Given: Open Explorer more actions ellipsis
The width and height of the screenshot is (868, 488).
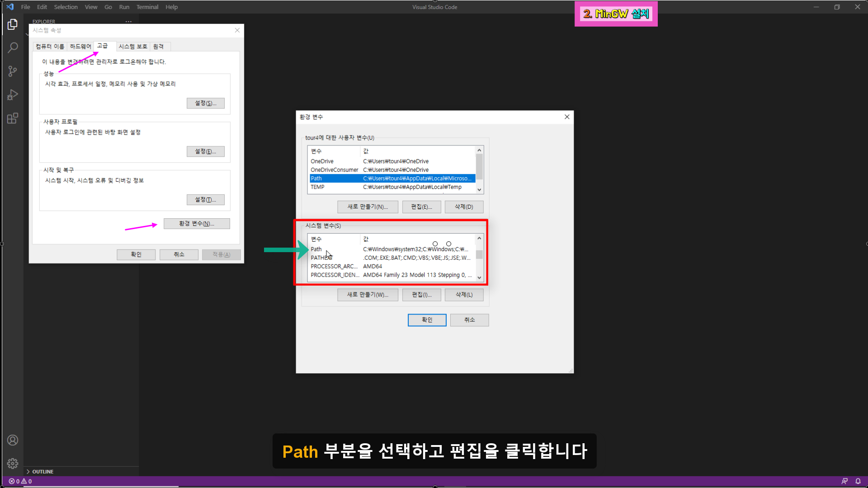Looking at the screenshot, I should click(128, 22).
